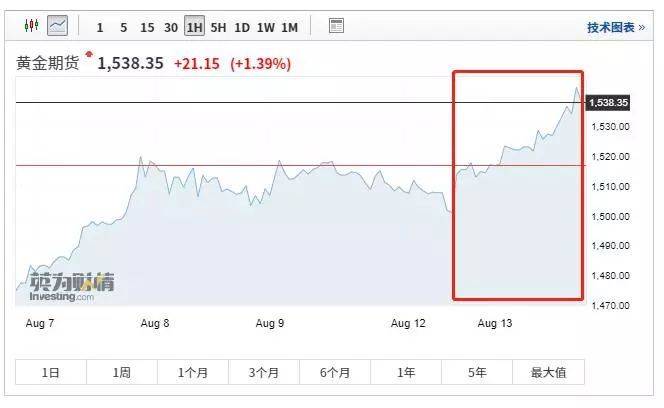Choose the 30-minute interval
Image resolution: width=664 pixels, height=408 pixels.
tap(171, 27)
